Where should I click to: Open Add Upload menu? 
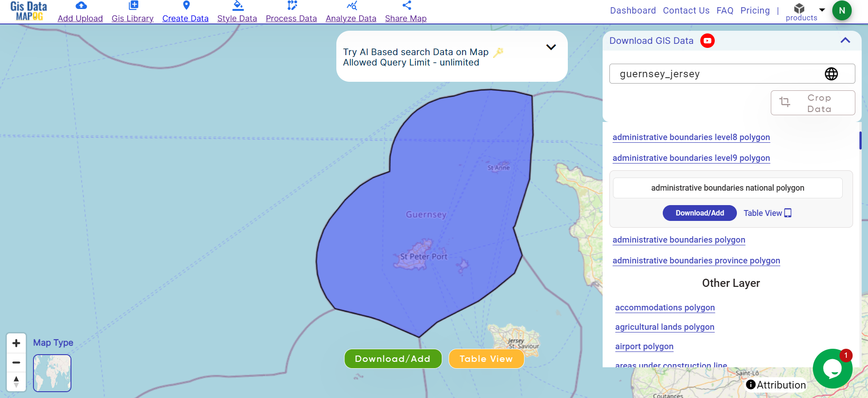click(x=80, y=19)
